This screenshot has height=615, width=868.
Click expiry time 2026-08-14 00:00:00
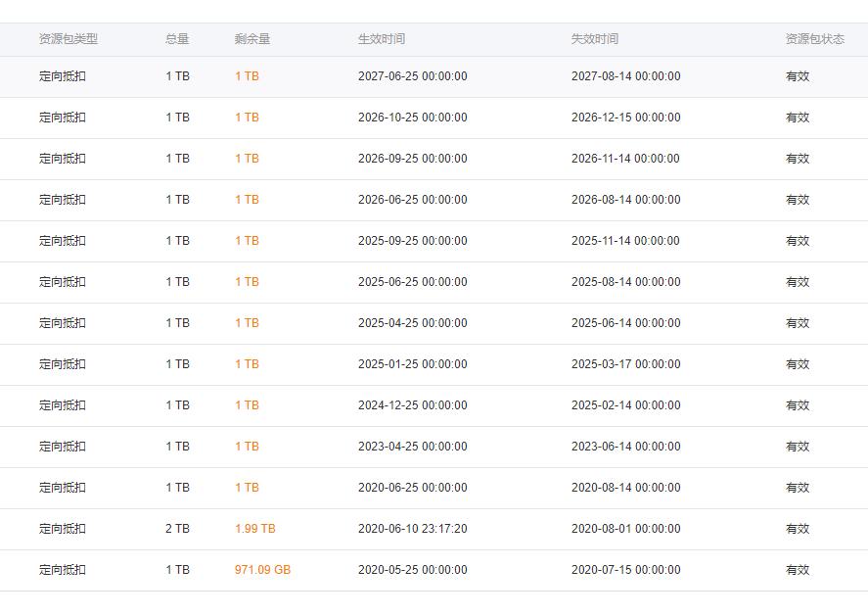tap(625, 200)
